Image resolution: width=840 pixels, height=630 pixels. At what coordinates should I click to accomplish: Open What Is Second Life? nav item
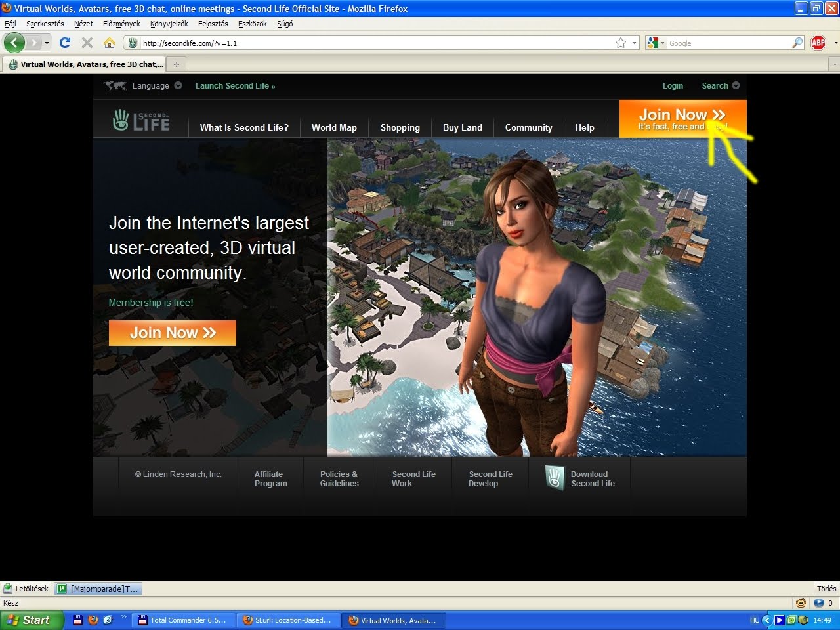coord(244,127)
